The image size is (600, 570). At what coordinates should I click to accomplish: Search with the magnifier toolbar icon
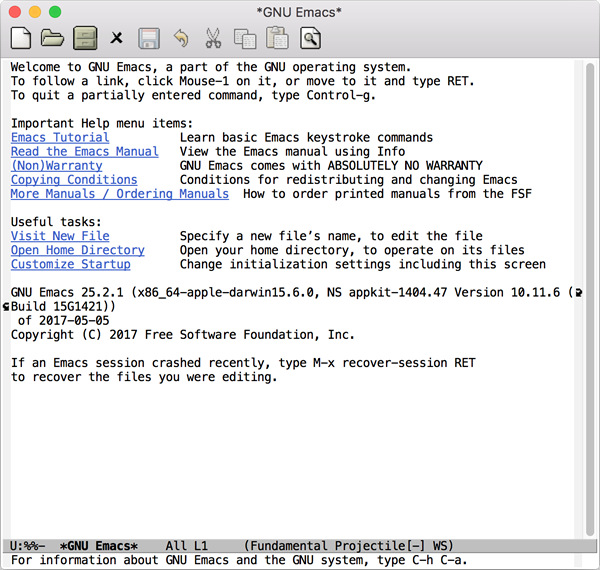310,38
